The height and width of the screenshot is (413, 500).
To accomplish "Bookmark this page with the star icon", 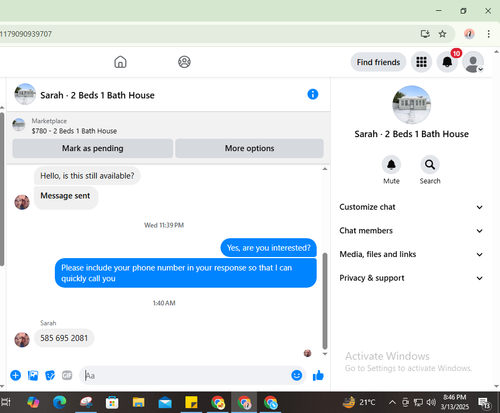I will point(442,34).
